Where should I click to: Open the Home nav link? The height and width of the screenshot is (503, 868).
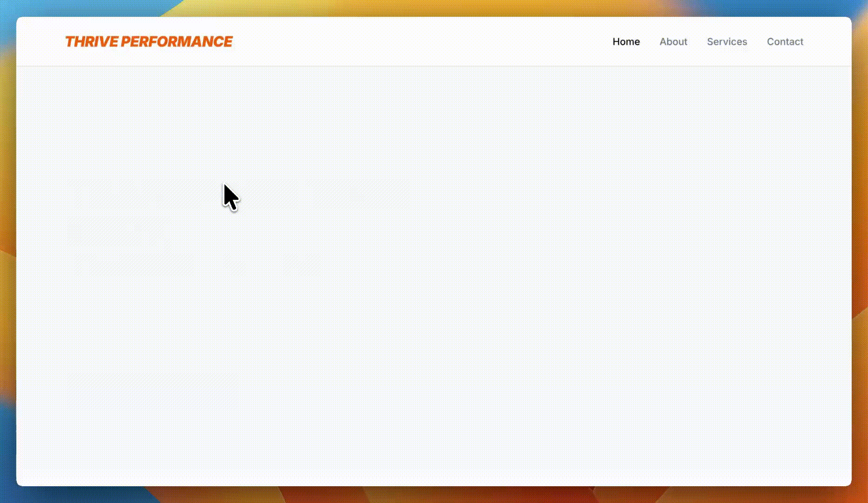click(x=626, y=41)
